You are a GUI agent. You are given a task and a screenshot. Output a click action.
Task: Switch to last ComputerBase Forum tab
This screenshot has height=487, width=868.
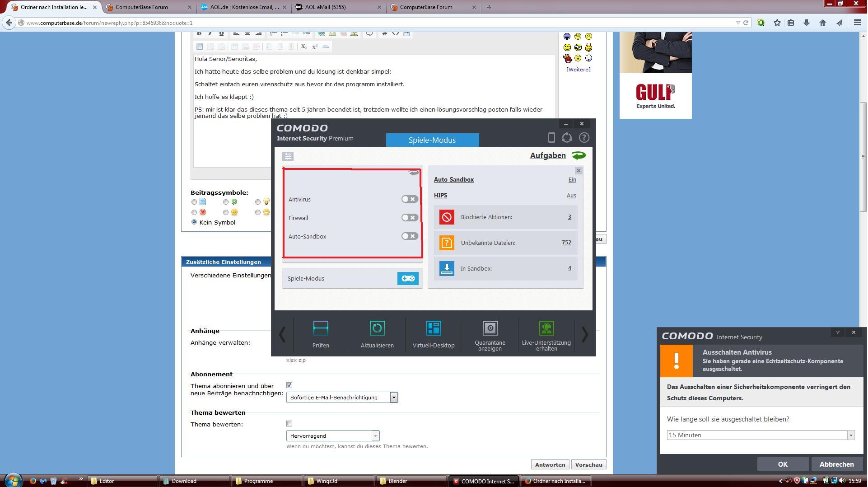[434, 7]
